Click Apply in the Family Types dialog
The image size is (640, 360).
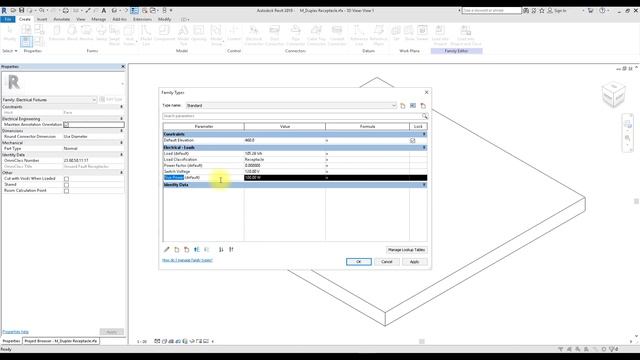414,262
